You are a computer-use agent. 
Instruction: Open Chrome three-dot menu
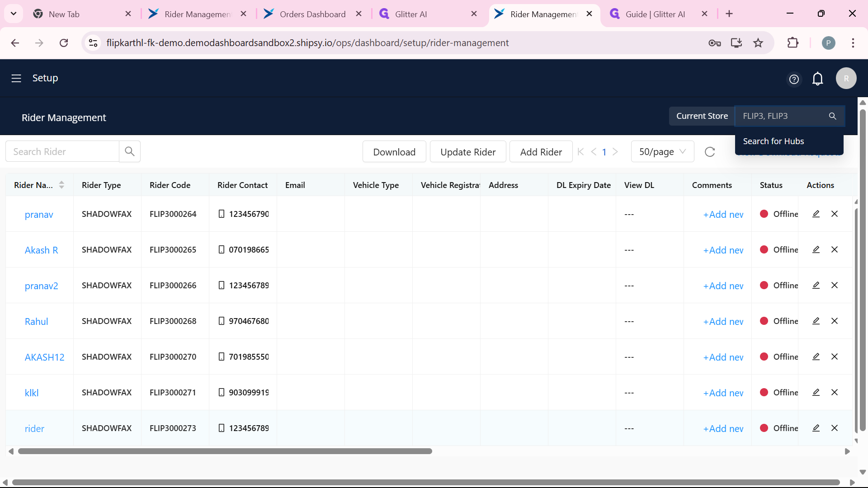853,43
